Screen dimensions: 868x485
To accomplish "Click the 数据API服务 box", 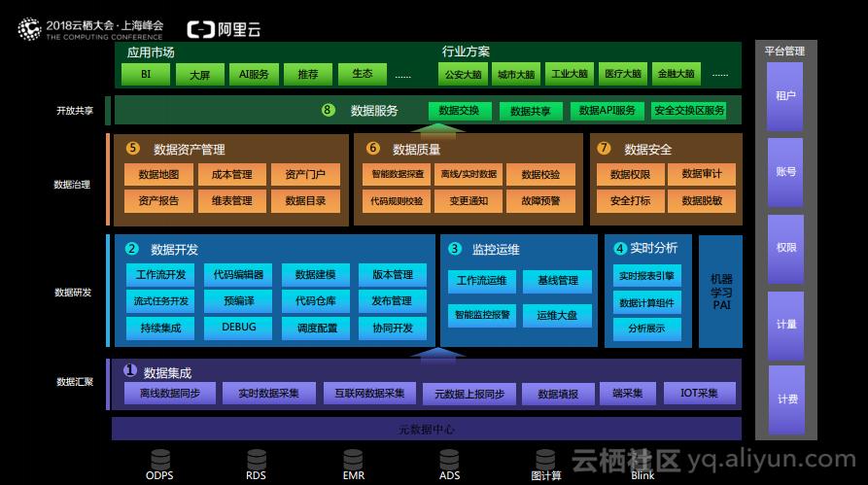I will [608, 111].
